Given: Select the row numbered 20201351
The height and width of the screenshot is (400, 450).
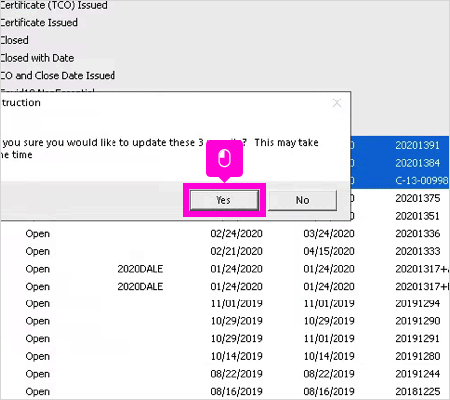Looking at the screenshot, I should pyautogui.click(x=400, y=216).
